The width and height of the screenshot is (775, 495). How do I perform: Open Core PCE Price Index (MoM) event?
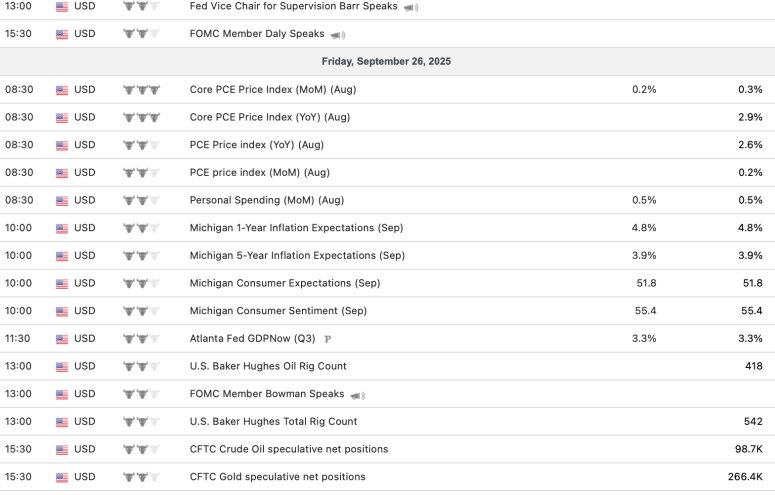coord(273,90)
